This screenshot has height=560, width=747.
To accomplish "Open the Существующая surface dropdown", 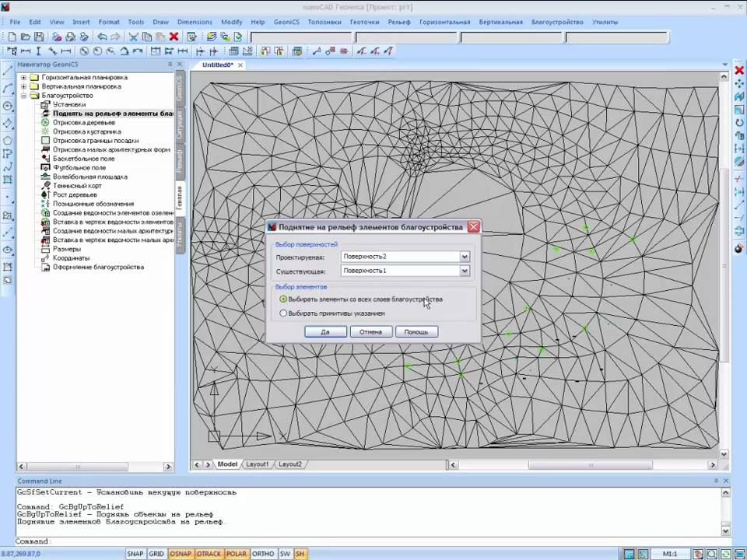I will tap(465, 271).
